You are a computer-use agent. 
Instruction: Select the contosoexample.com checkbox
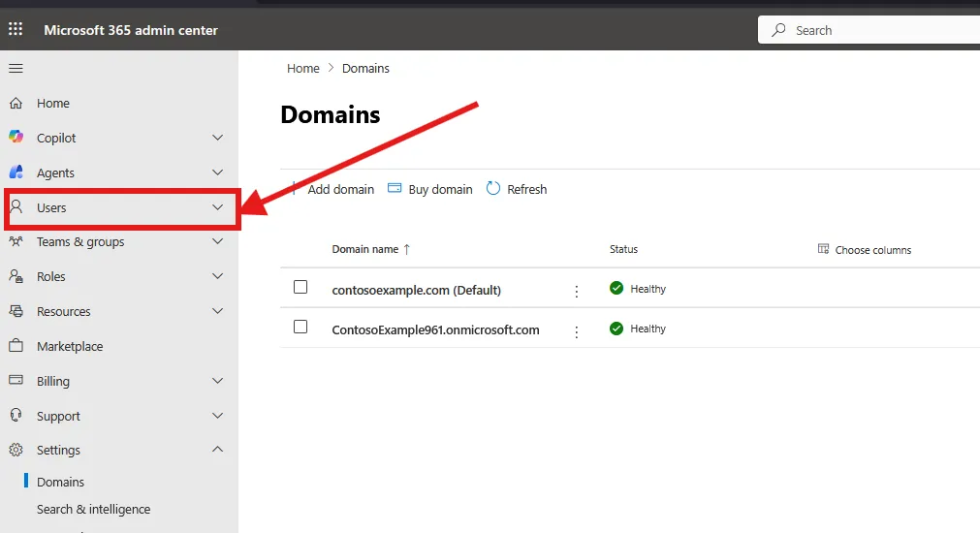300,287
